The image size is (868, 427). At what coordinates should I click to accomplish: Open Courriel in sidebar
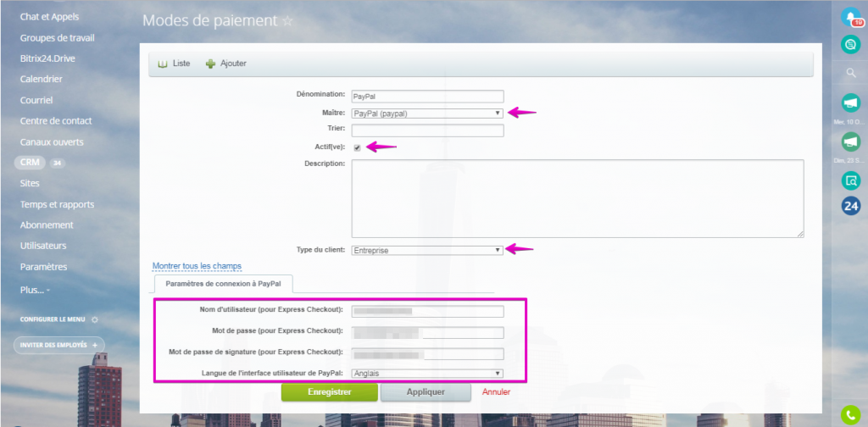36,100
